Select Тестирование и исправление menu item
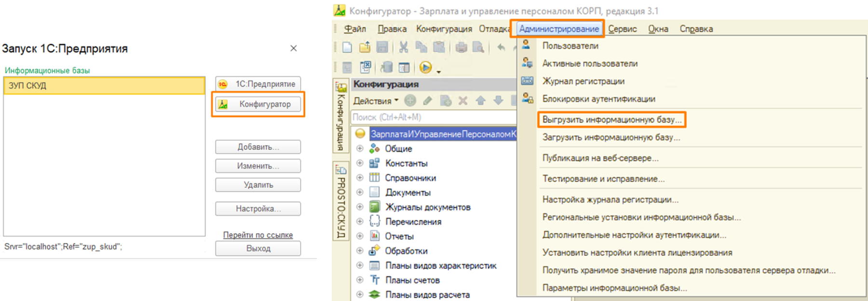 click(x=603, y=179)
